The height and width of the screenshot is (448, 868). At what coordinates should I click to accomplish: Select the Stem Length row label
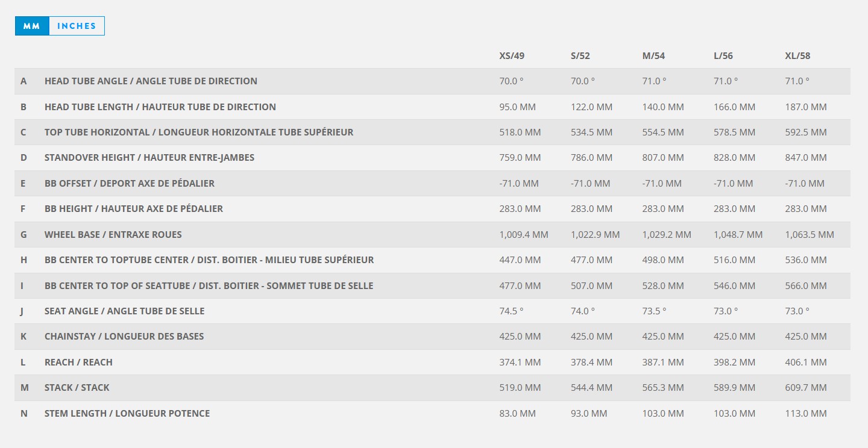click(x=127, y=414)
